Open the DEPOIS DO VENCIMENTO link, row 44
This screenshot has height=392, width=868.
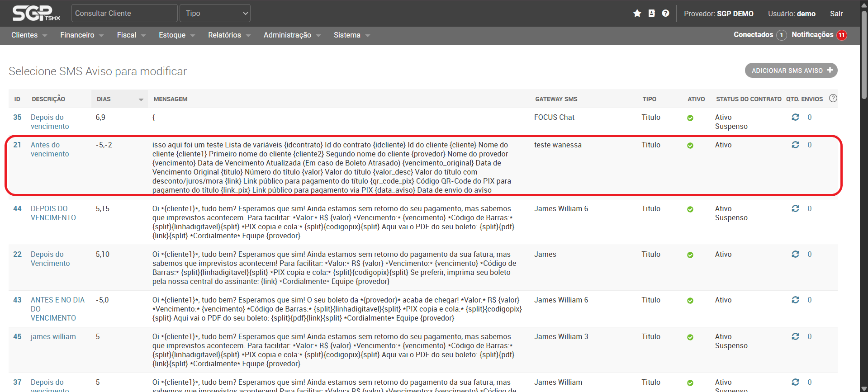click(53, 213)
